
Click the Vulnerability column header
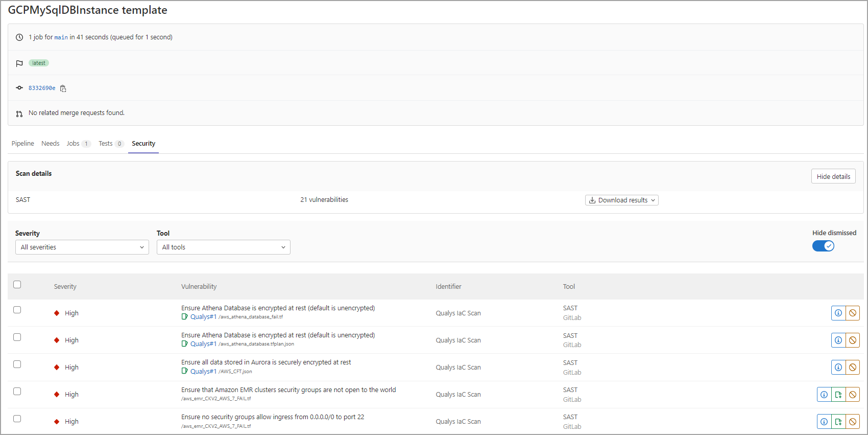click(199, 287)
